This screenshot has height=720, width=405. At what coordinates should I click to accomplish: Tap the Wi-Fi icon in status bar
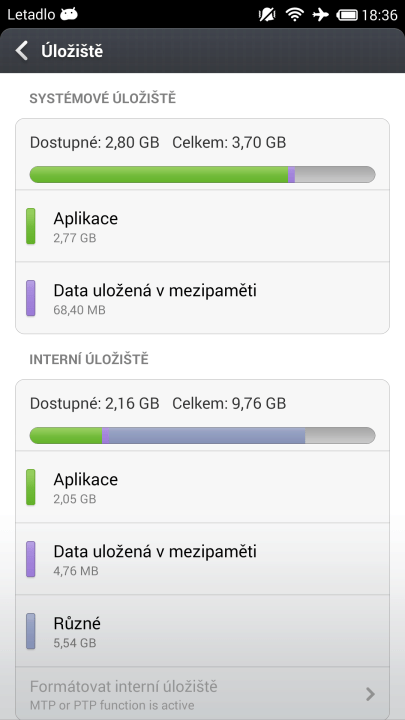click(x=294, y=15)
